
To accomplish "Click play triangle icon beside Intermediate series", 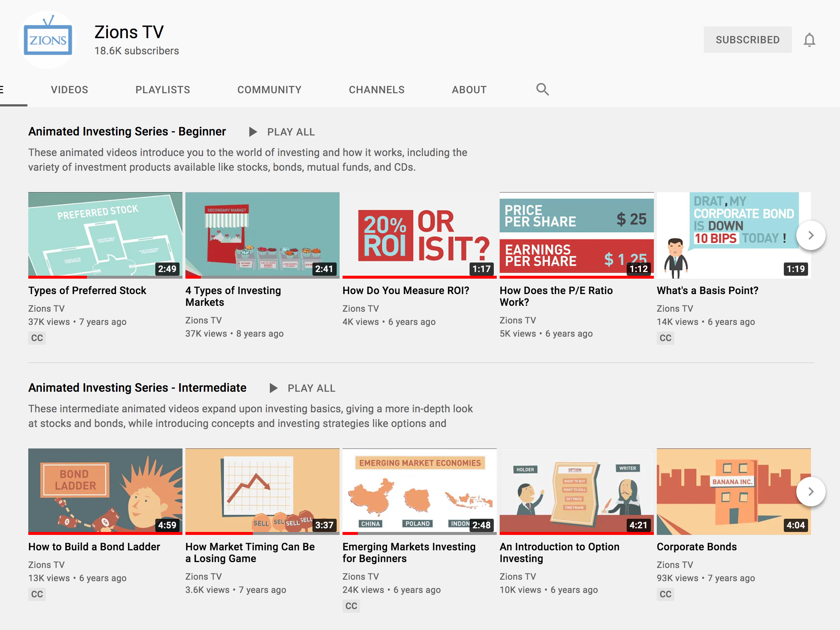I will (273, 388).
